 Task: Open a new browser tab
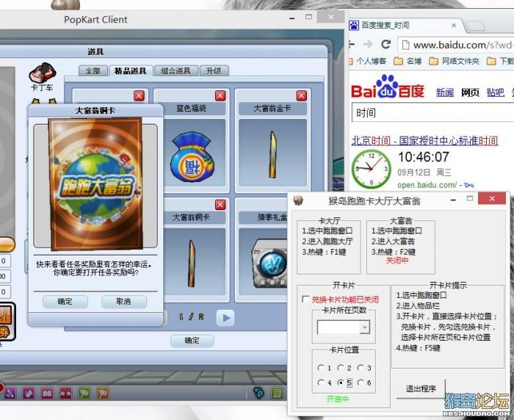pos(475,26)
